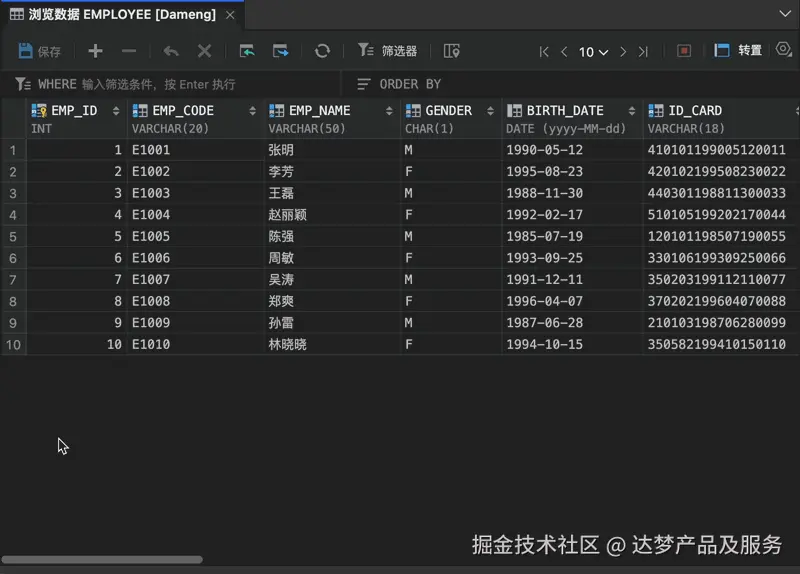The image size is (800, 574).
Task: Click the WHERE filter funnel icon
Action: pos(22,84)
